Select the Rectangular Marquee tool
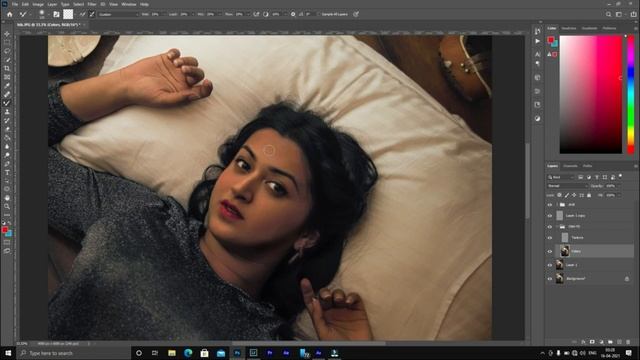 [7, 42]
